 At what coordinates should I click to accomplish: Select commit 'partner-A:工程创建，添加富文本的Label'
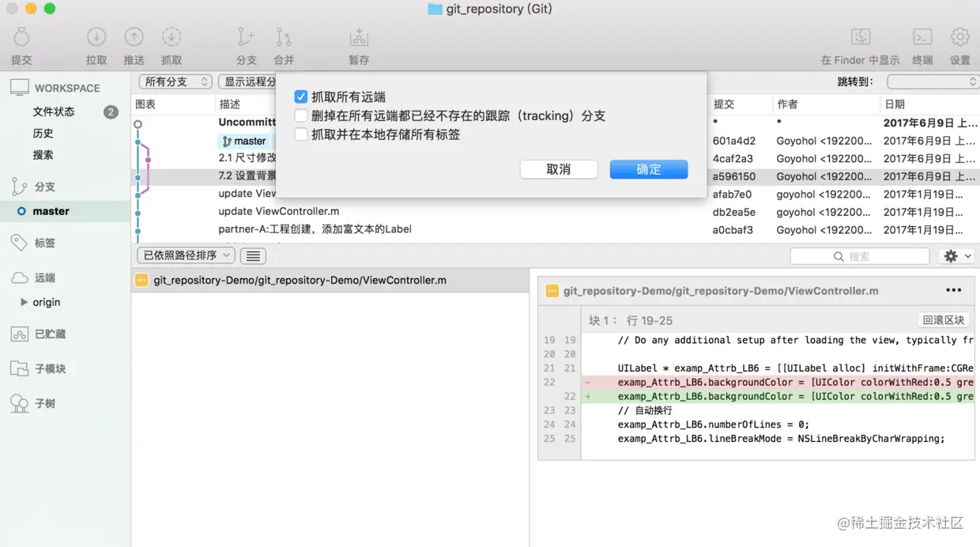pyautogui.click(x=315, y=229)
